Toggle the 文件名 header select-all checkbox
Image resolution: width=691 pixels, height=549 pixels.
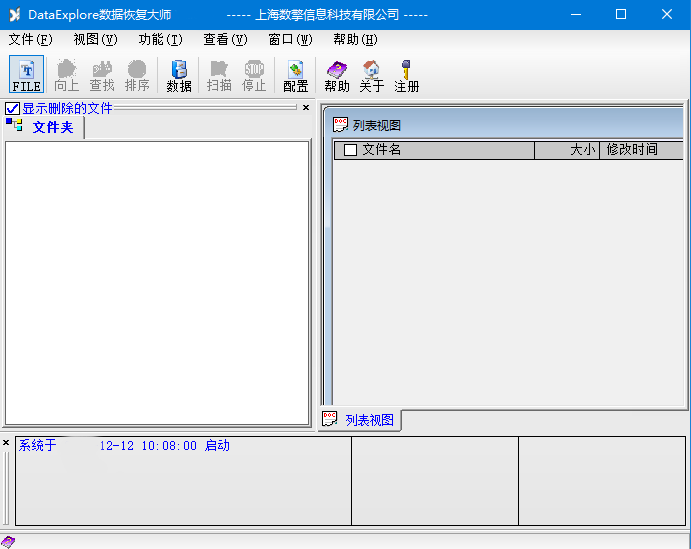[x=350, y=150]
